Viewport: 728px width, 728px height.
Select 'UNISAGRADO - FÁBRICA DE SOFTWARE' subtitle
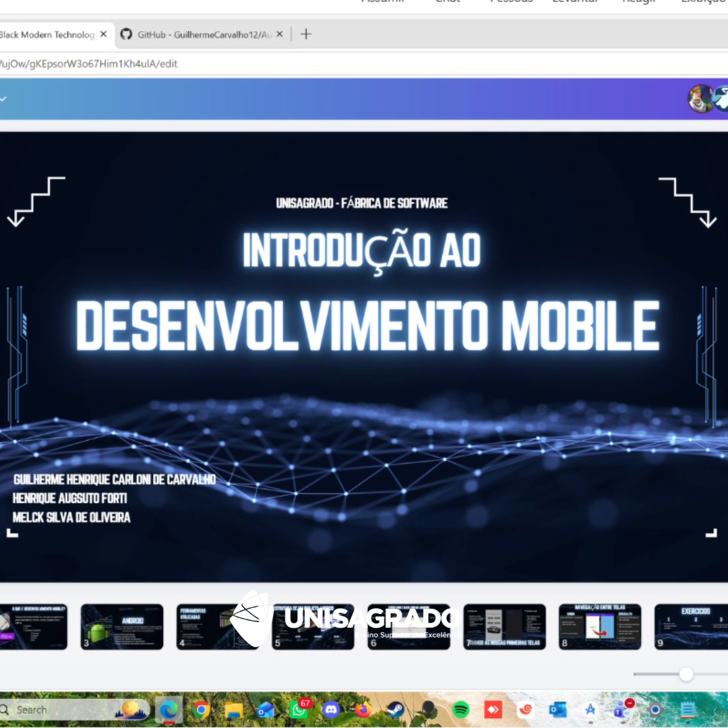click(x=362, y=204)
